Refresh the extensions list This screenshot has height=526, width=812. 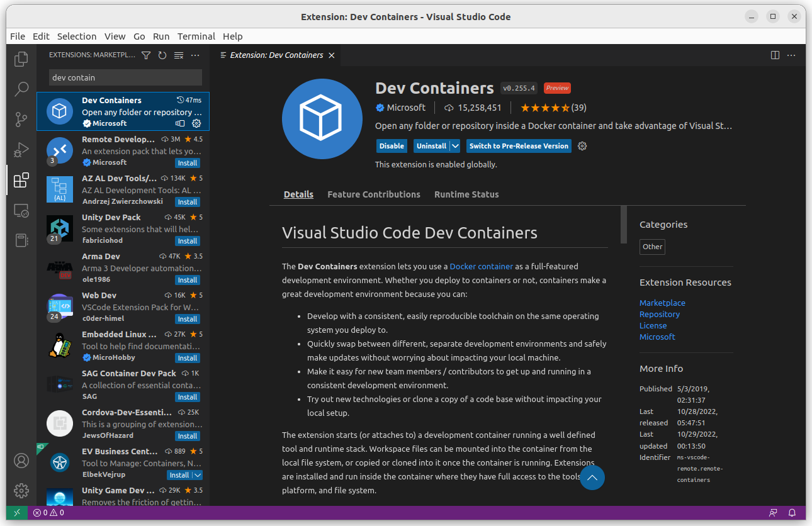[162, 55]
